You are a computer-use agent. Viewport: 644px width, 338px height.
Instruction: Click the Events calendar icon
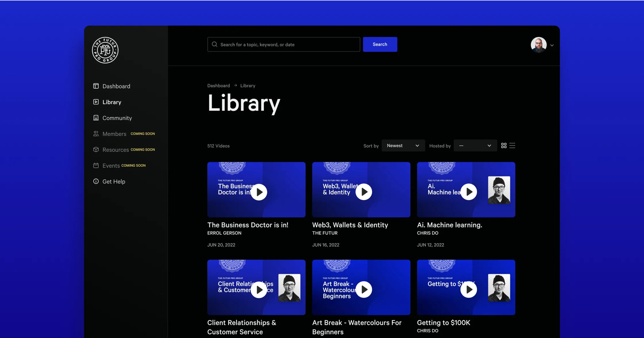click(96, 165)
